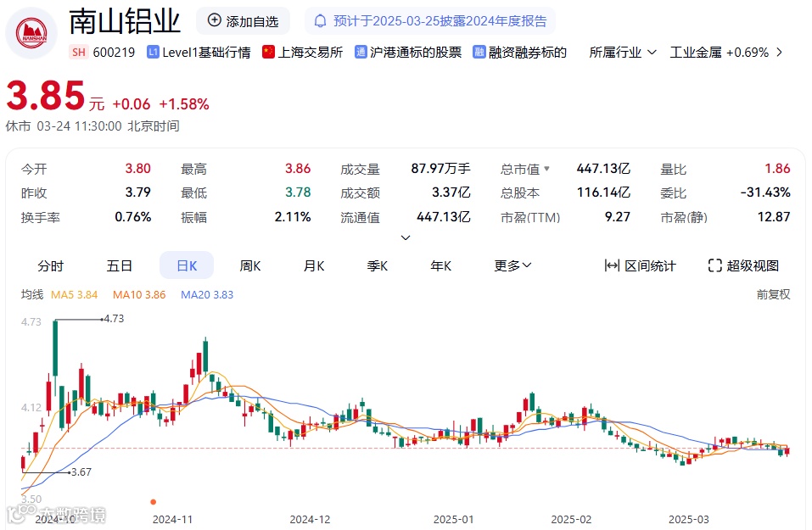The width and height of the screenshot is (812, 530).
Task: Click the Nanshan Aluminium company logo
Action: point(31,33)
